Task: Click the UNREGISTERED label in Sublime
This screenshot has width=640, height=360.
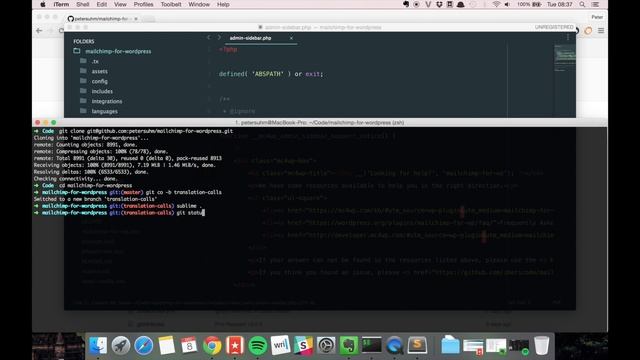Action: (554, 27)
